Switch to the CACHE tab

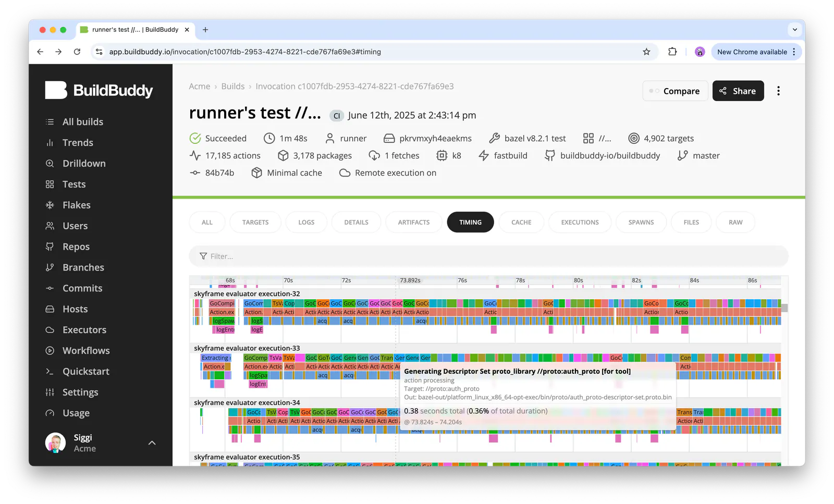click(x=521, y=222)
